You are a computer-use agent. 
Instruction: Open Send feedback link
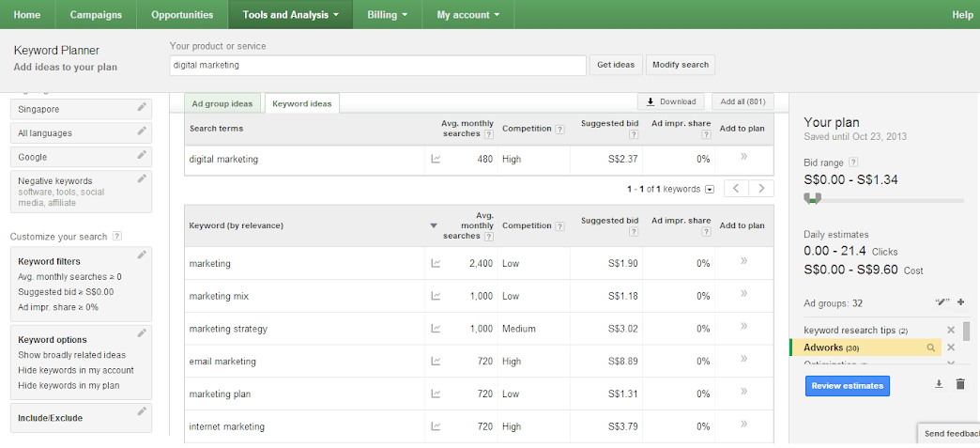point(949,434)
